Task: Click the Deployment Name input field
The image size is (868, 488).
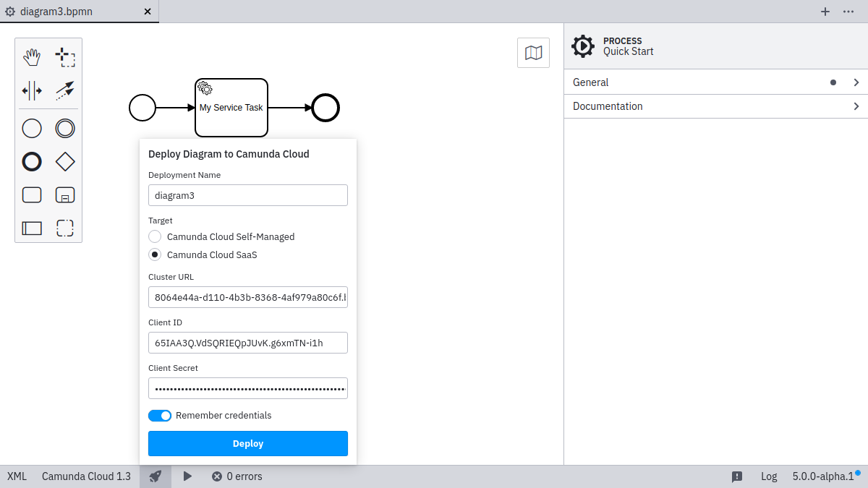Action: [247, 194]
